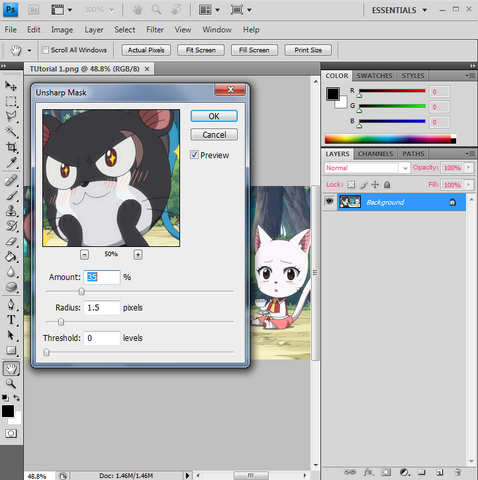Select the Clone Stamp tool

click(x=11, y=211)
